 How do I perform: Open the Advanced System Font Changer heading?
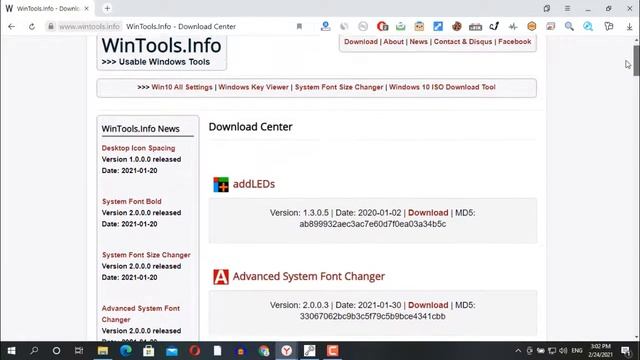pyautogui.click(x=309, y=276)
